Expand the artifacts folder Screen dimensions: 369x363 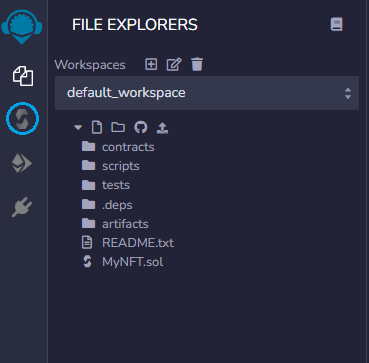(x=115, y=224)
